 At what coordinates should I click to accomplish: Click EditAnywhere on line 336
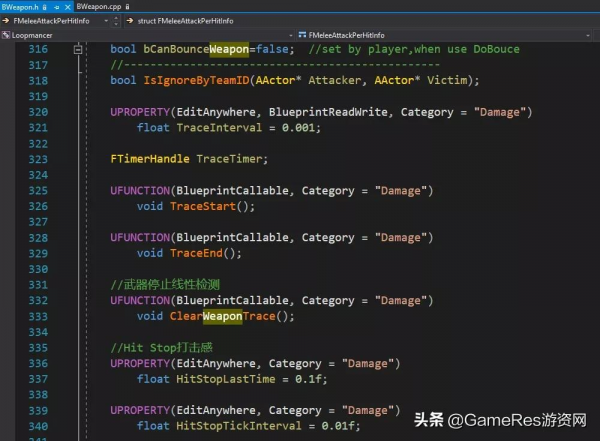pyautogui.click(x=216, y=363)
